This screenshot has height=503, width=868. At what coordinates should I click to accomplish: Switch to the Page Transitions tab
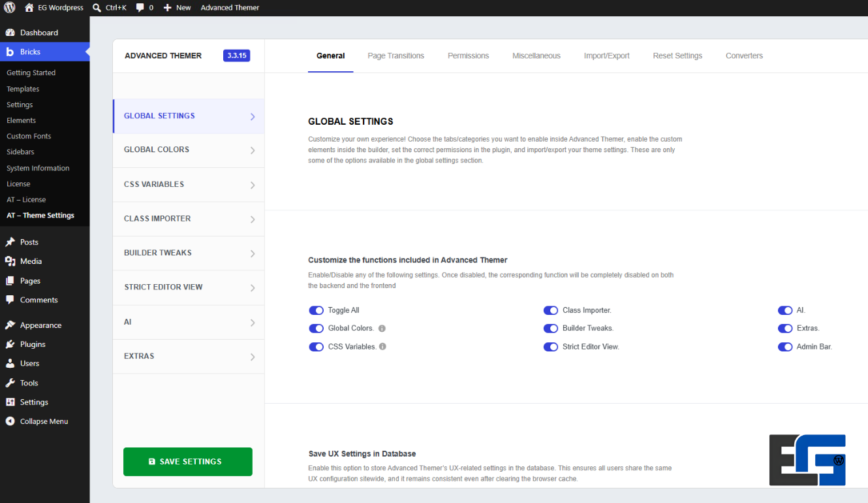click(x=395, y=56)
